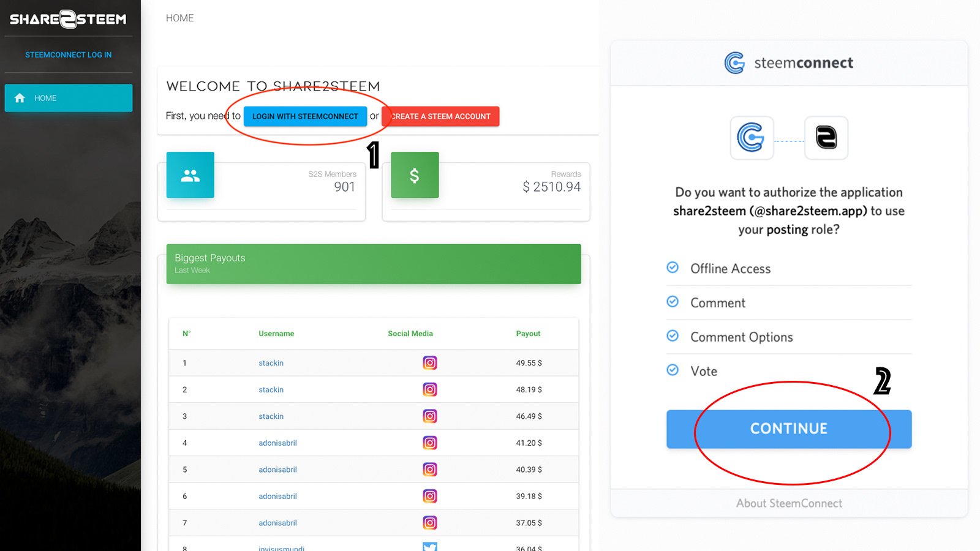Click the HOME page title
Viewport: 980px width, 551px height.
tap(179, 18)
